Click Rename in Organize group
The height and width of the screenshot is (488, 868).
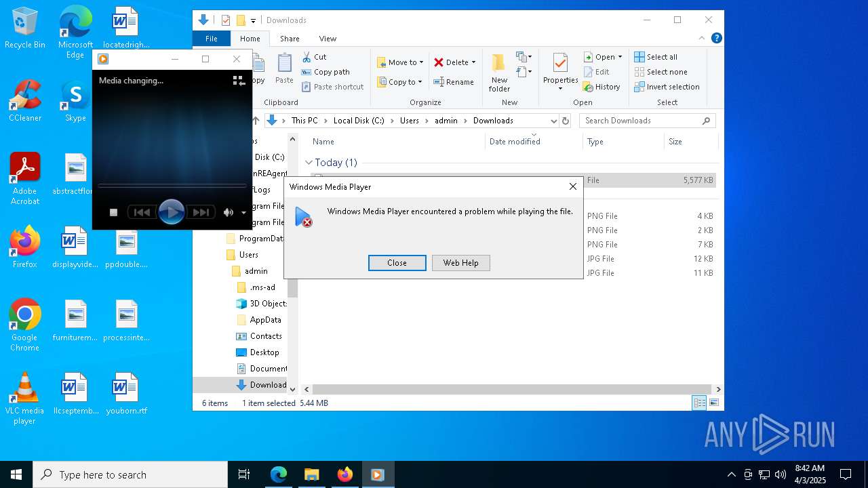454,82
